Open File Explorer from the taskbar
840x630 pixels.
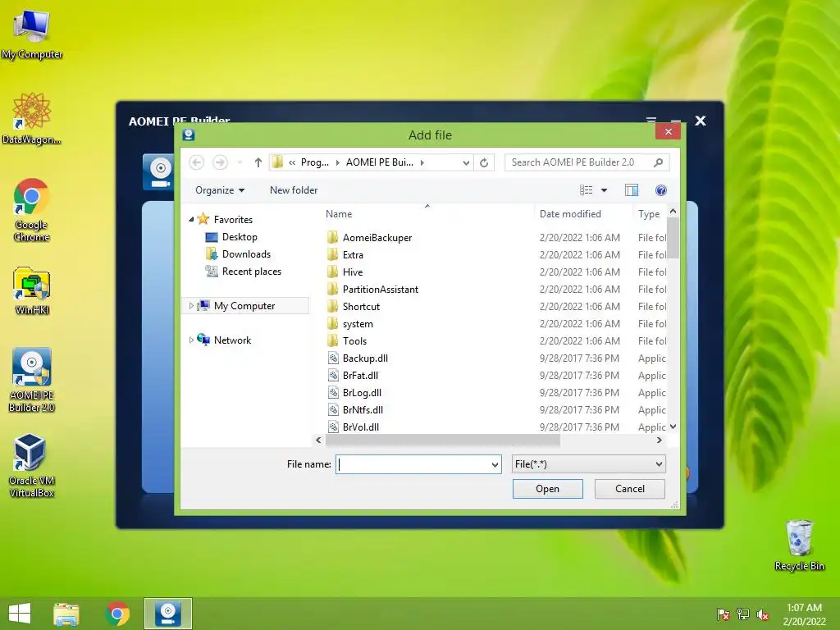pos(66,614)
